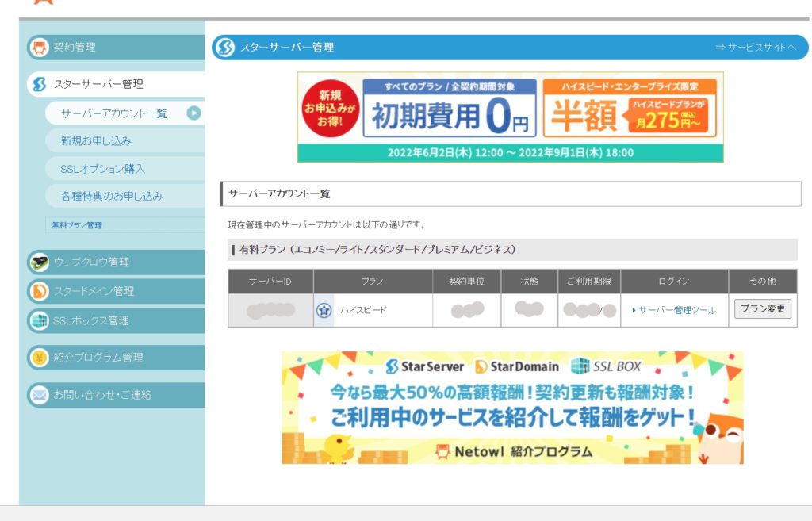Image resolution: width=812 pixels, height=521 pixels.
Task: Click the ウェブクロウ管理 crow icon
Action: point(39,262)
